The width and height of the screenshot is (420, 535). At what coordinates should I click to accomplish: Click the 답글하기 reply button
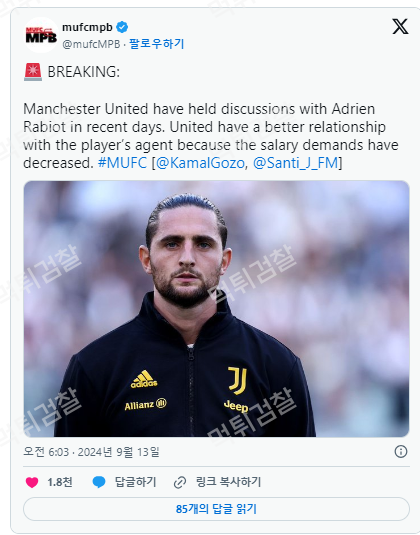135,482
